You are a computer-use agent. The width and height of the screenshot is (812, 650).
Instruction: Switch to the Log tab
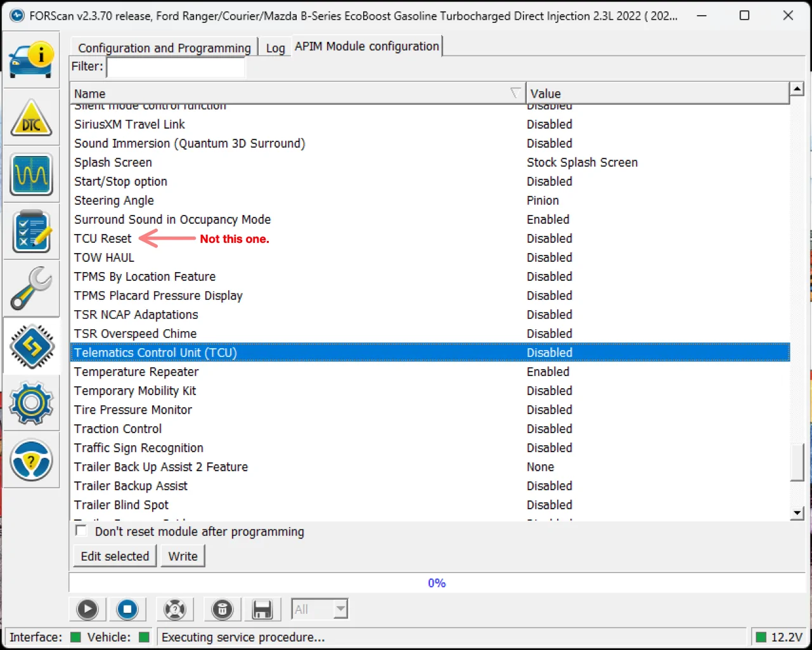pos(275,48)
